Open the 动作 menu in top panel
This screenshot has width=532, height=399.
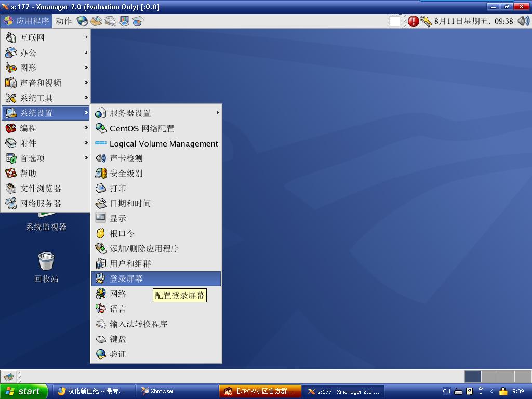click(x=63, y=21)
